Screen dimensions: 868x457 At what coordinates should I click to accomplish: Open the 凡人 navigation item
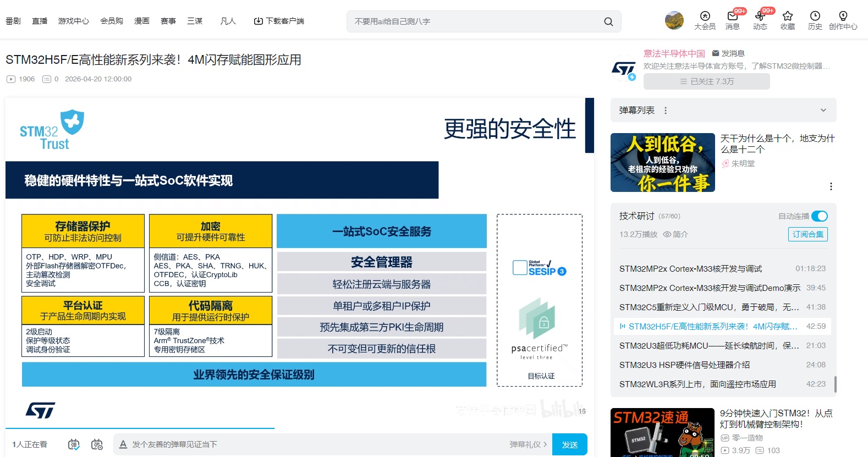click(228, 21)
